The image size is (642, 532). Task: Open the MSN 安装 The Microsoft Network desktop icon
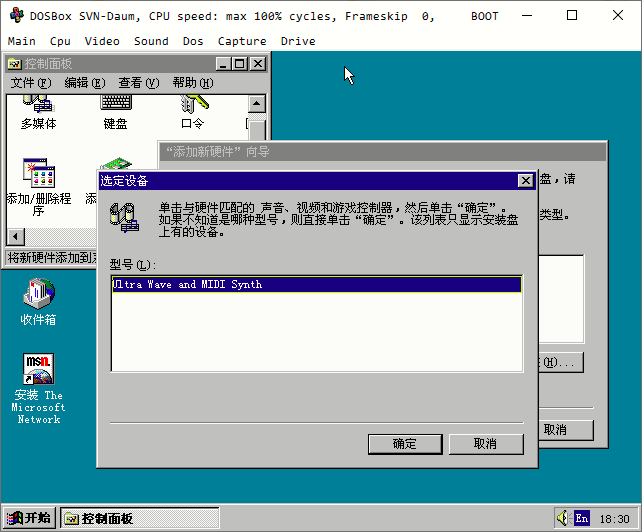coord(38,388)
